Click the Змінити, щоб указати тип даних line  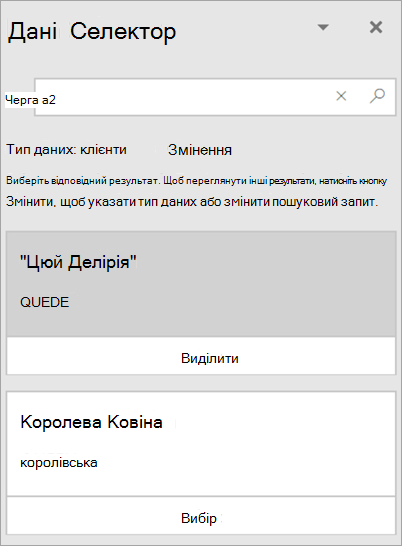[x=192, y=202]
